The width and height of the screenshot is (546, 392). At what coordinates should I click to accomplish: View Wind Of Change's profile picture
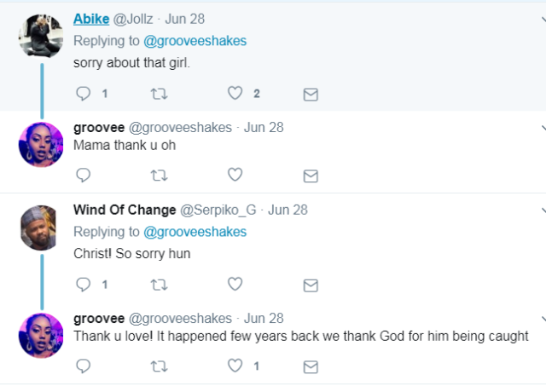[x=41, y=227]
